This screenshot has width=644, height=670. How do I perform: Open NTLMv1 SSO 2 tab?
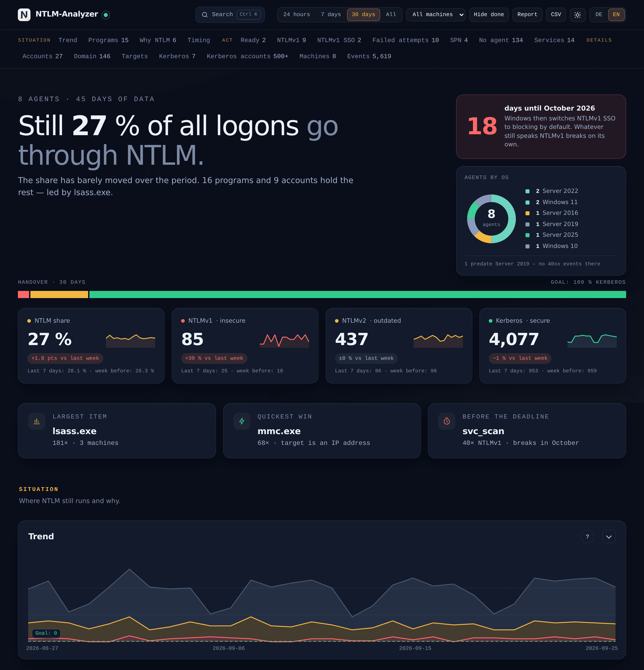pyautogui.click(x=339, y=40)
